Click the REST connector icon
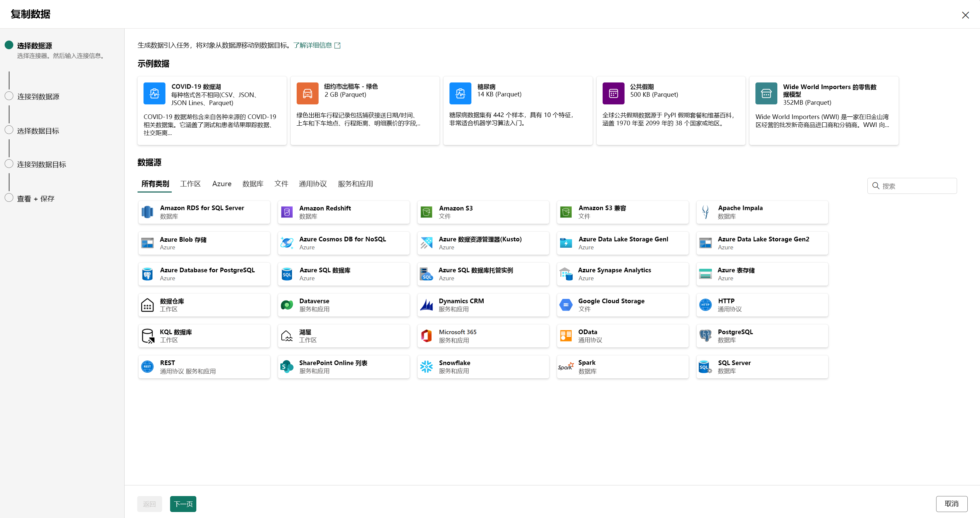Screen dimensions: 980x518 147,367
